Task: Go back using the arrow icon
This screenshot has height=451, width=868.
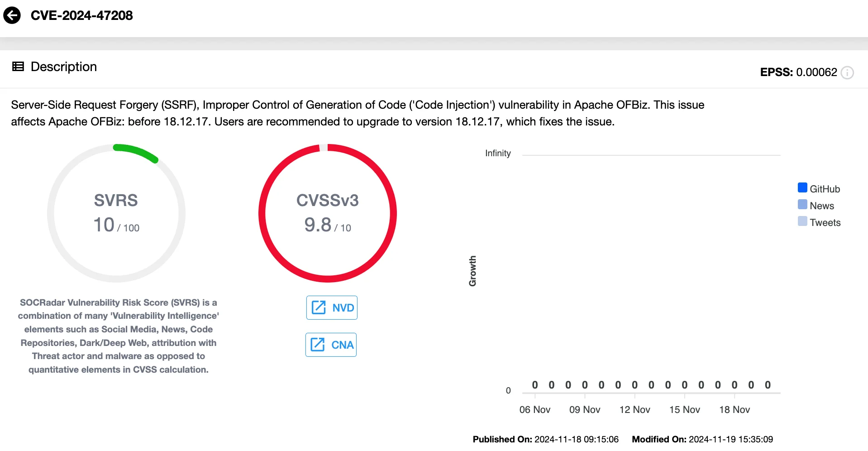Action: tap(12, 15)
